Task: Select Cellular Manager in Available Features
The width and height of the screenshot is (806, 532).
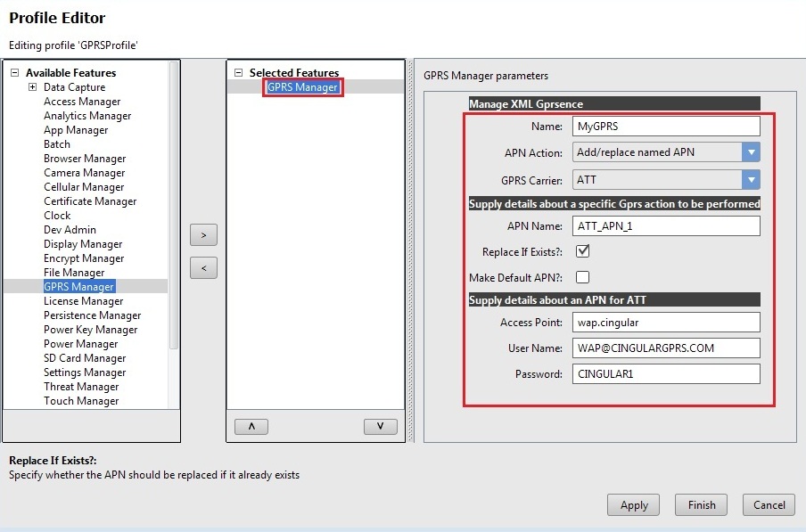Action: (x=84, y=187)
